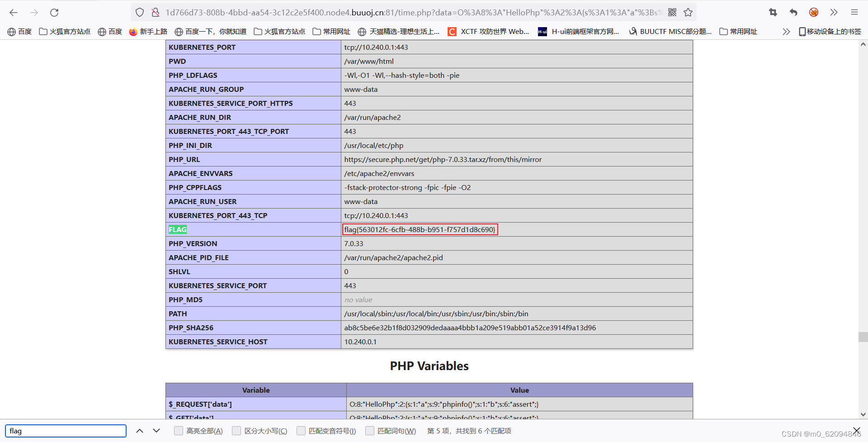This screenshot has height=442, width=868.
Task: Click inside the flag search field
Action: pos(66,431)
